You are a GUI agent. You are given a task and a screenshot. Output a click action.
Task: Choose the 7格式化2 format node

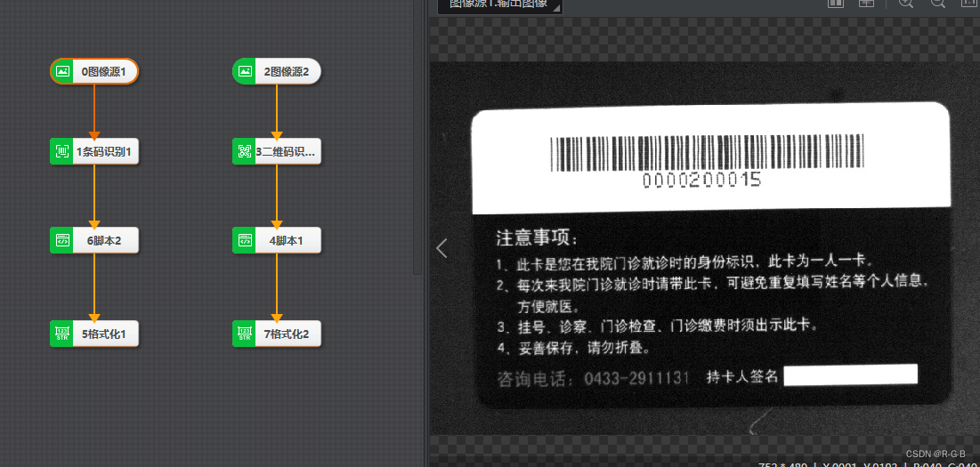coord(277,334)
